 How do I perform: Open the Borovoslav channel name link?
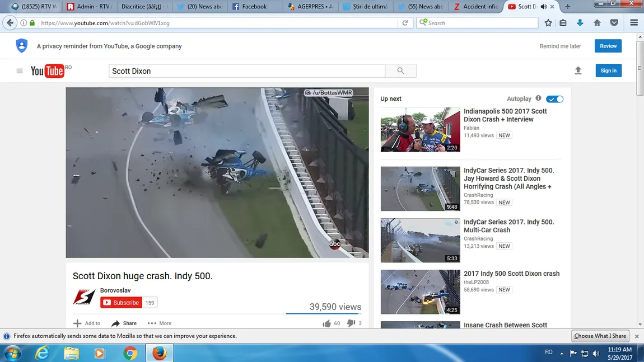point(115,290)
